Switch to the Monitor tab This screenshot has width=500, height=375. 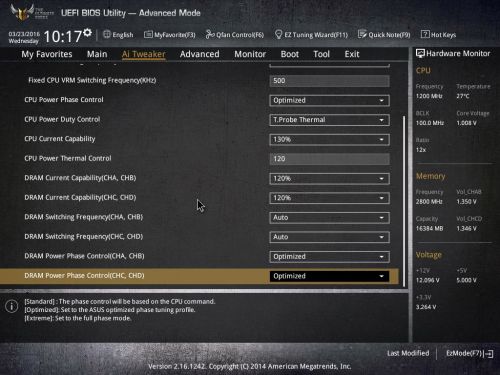(250, 54)
